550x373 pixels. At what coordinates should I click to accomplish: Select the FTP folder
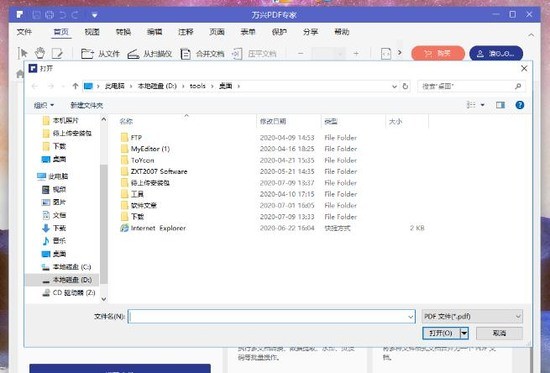tap(136, 138)
